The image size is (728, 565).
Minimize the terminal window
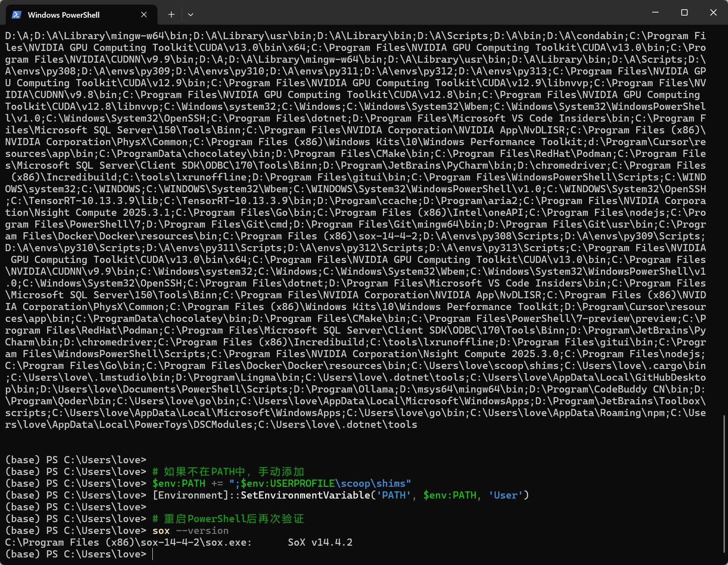655,13
